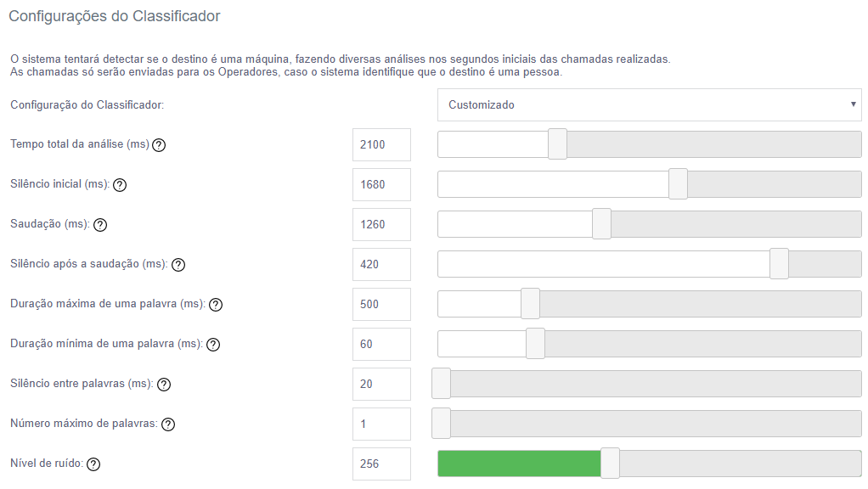This screenshot has width=868, height=489.
Task: Click help icon for Silêncio após a saudação
Action: [178, 265]
